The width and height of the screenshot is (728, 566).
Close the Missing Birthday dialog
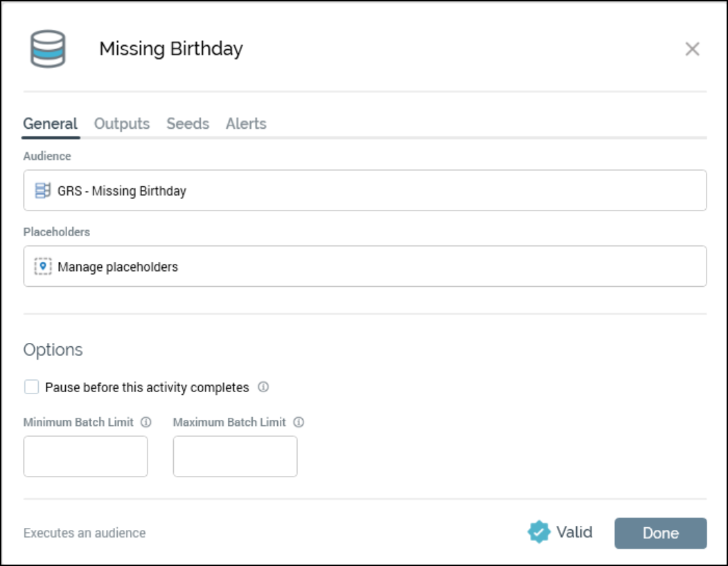coord(692,49)
